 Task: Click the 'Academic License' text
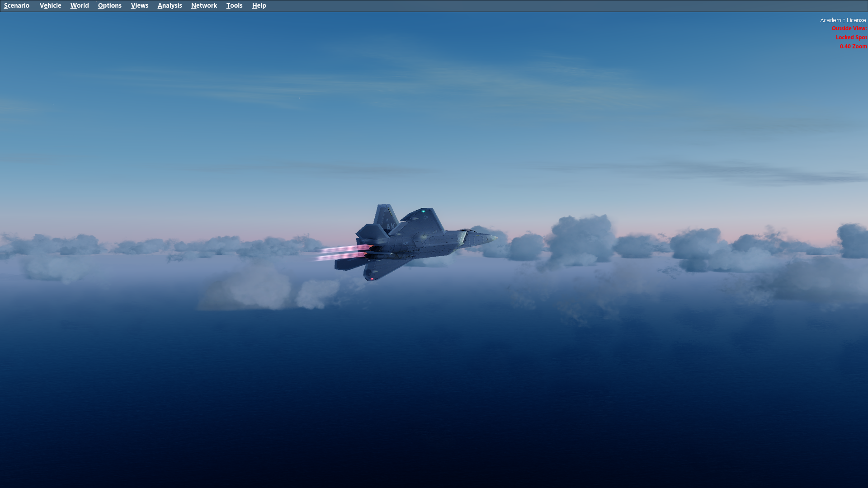pyautogui.click(x=843, y=20)
